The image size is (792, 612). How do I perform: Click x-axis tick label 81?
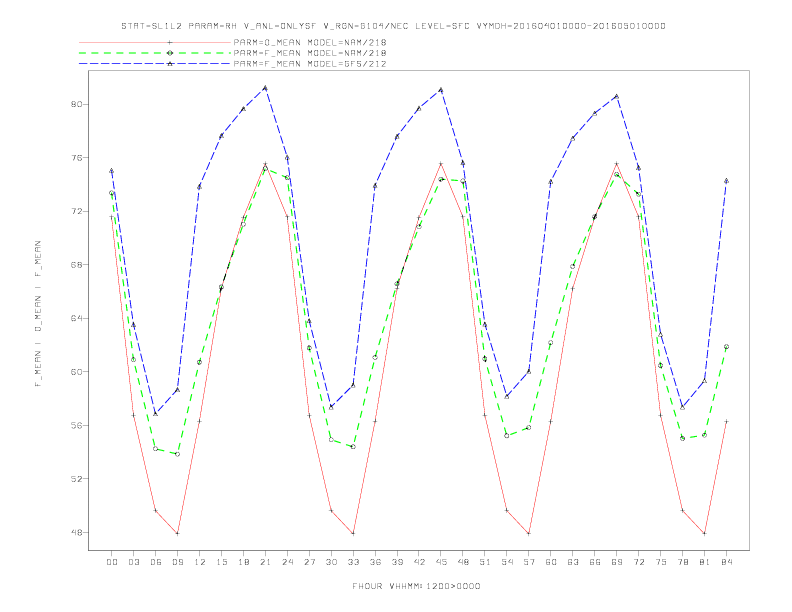pyautogui.click(x=705, y=562)
